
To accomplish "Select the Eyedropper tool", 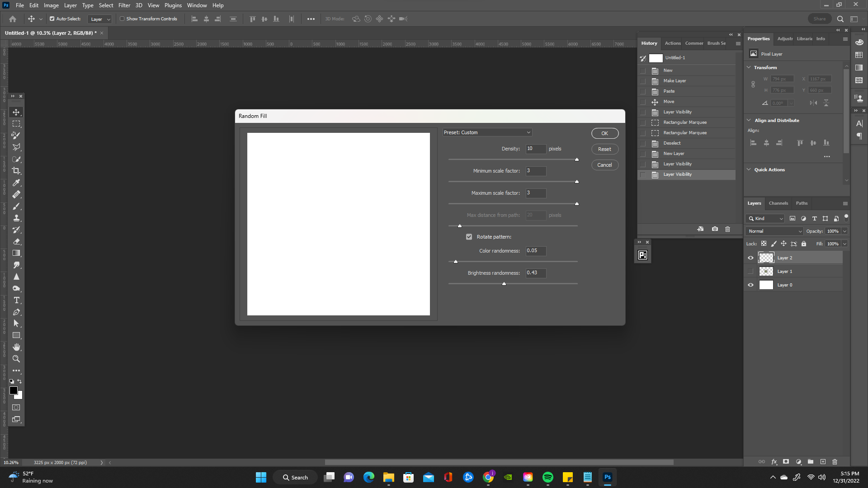I will coord(16,183).
